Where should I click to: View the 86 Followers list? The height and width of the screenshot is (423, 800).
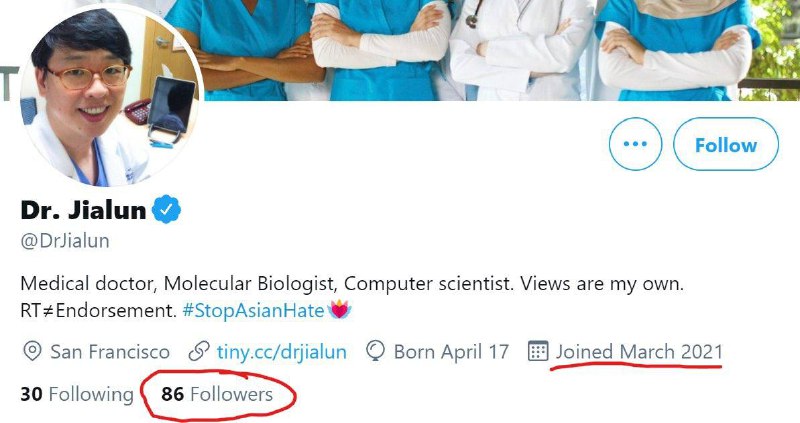click(x=217, y=394)
